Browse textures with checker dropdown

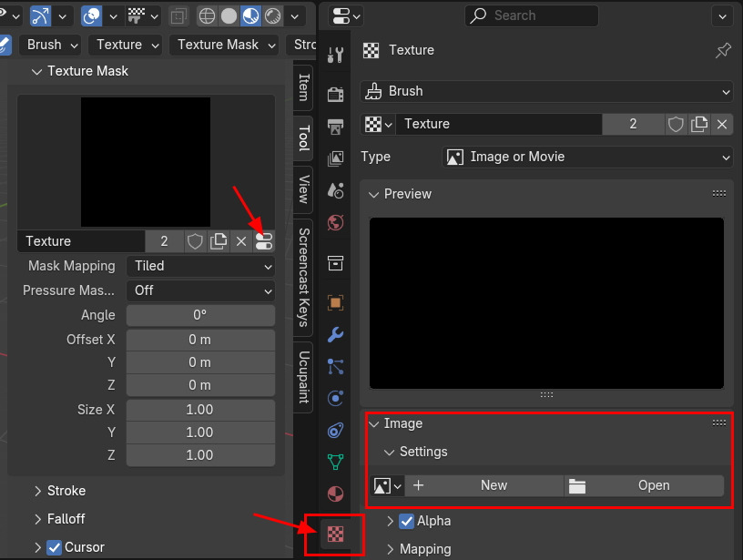(x=378, y=125)
